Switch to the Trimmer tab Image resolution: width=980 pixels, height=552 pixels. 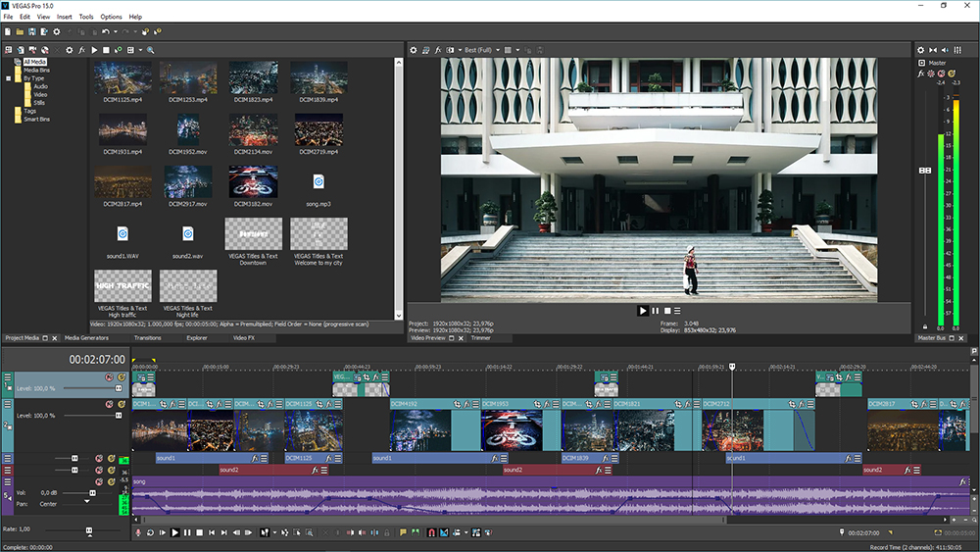coord(480,338)
